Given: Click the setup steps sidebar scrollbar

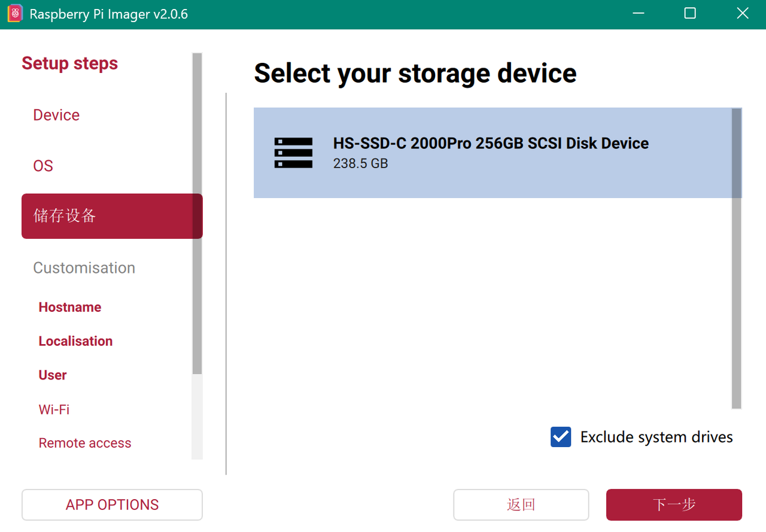Looking at the screenshot, I should point(197,215).
